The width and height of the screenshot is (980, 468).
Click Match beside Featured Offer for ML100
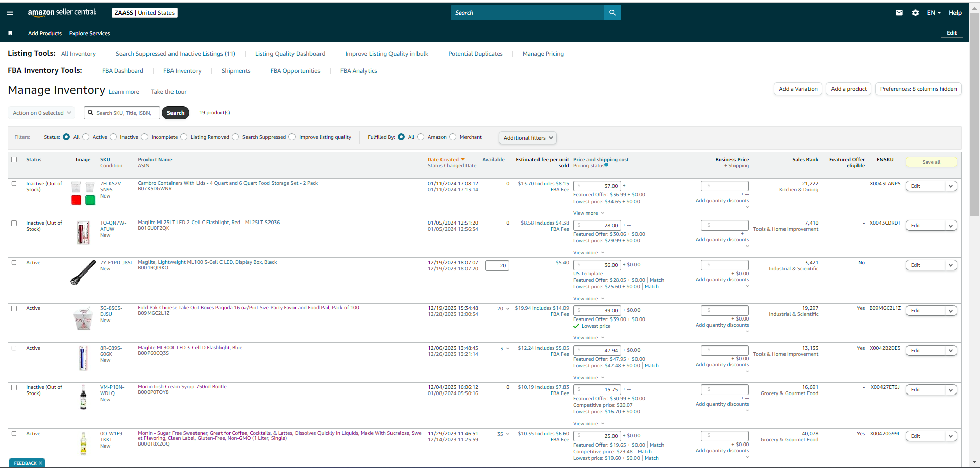tap(657, 280)
